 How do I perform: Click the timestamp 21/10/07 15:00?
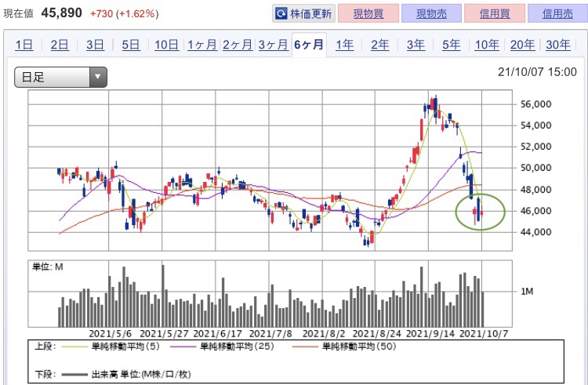(537, 72)
